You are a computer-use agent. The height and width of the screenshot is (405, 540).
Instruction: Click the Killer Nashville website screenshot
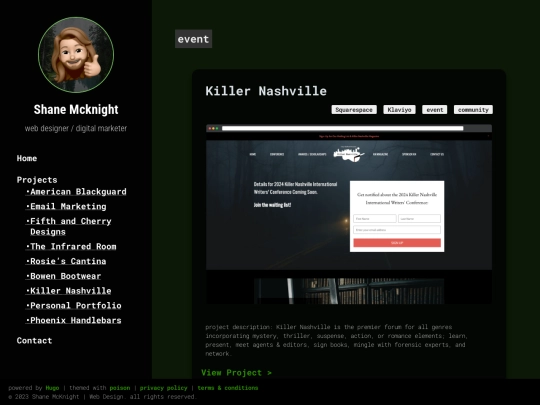coord(349,214)
